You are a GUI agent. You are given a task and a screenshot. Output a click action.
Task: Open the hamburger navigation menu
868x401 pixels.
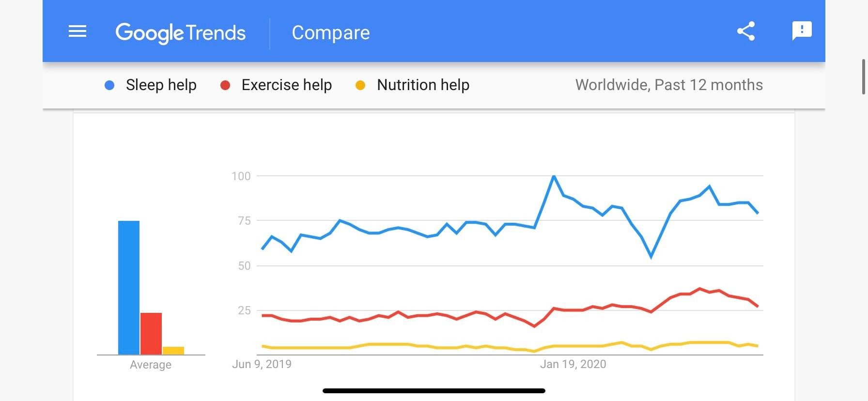pyautogui.click(x=77, y=32)
